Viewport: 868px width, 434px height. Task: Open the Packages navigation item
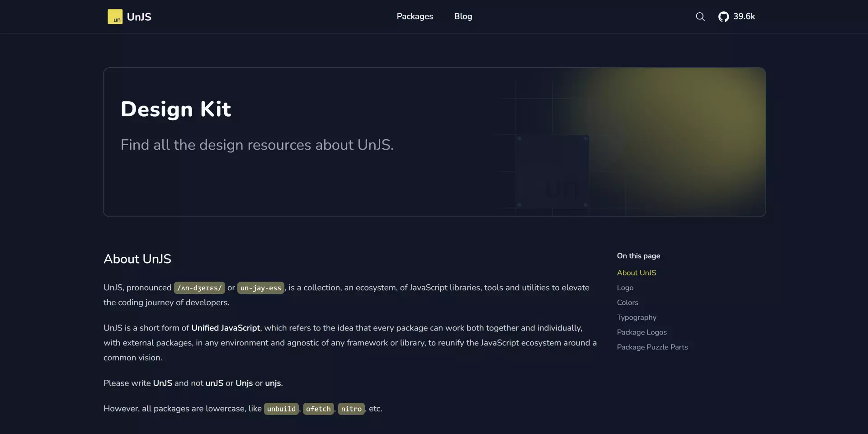[415, 16]
